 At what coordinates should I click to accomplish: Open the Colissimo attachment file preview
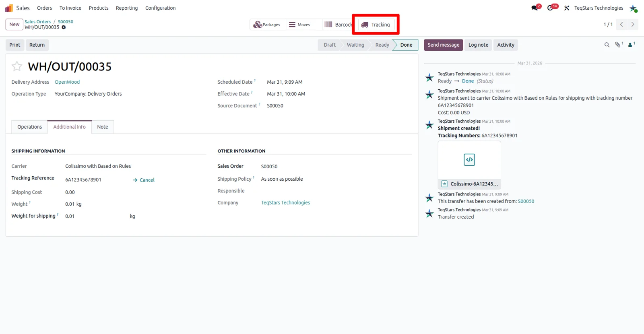tap(469, 165)
